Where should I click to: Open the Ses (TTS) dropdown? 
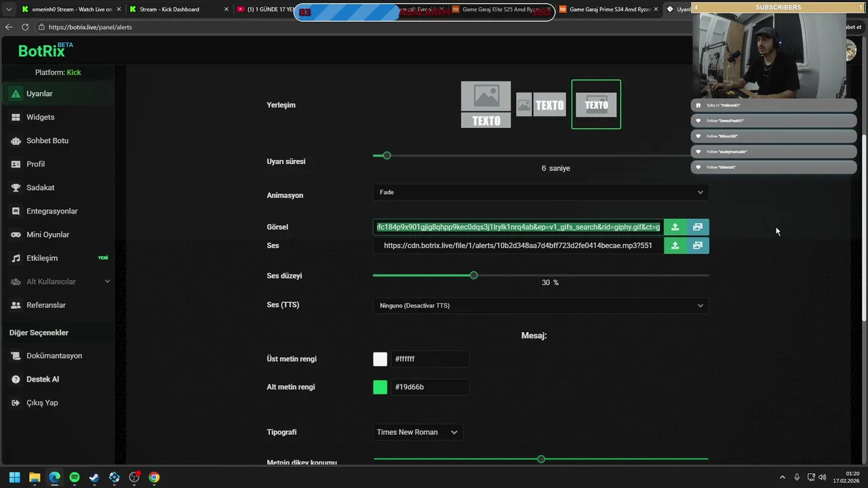pyautogui.click(x=540, y=306)
